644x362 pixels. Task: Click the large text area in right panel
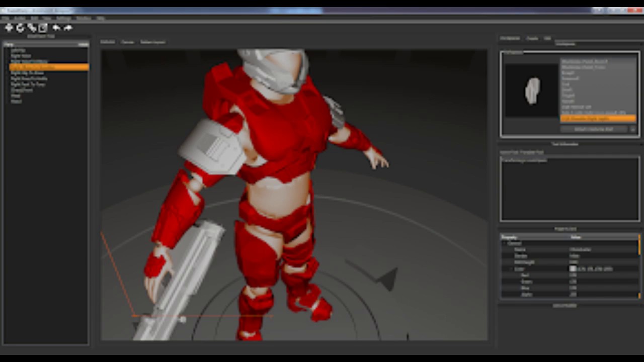(570, 189)
